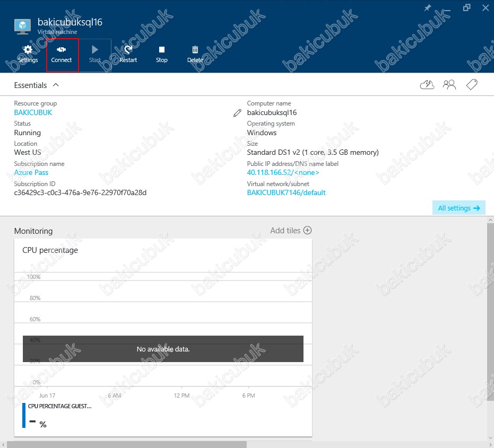Restart the virtual machine
The height and width of the screenshot is (448, 494).
click(128, 54)
